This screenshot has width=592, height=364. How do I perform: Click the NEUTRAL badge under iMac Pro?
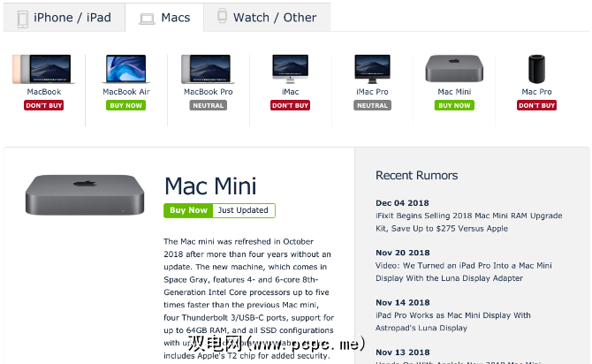click(x=372, y=105)
